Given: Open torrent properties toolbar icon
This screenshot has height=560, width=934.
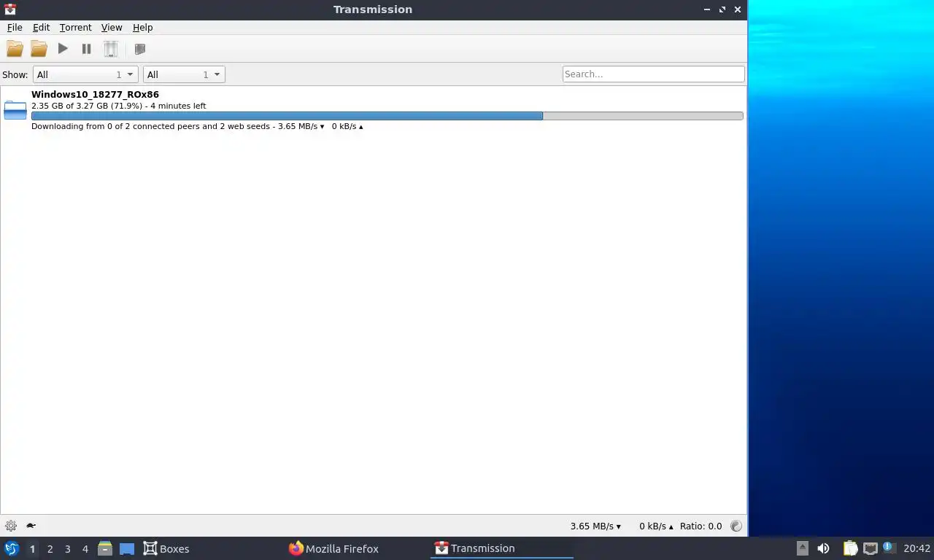Looking at the screenshot, I should tap(140, 49).
